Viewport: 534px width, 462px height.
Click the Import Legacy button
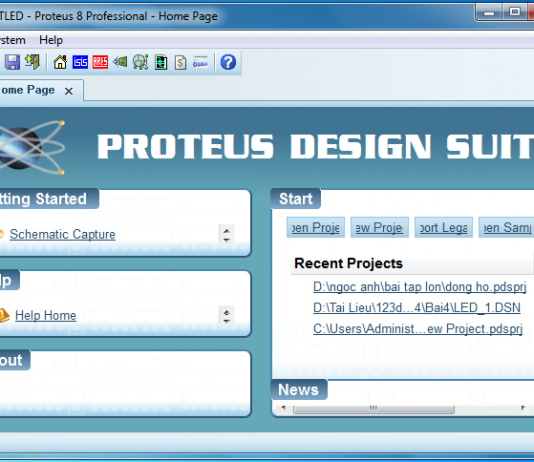(x=443, y=227)
